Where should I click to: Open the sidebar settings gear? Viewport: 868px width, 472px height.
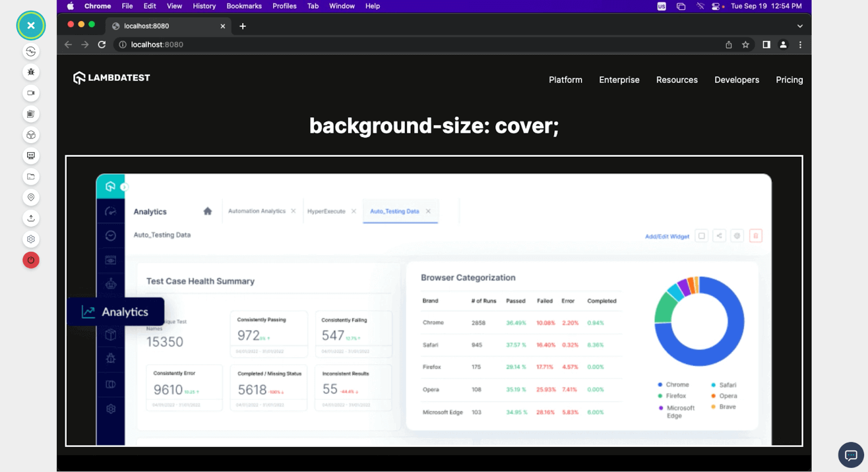[x=31, y=239]
